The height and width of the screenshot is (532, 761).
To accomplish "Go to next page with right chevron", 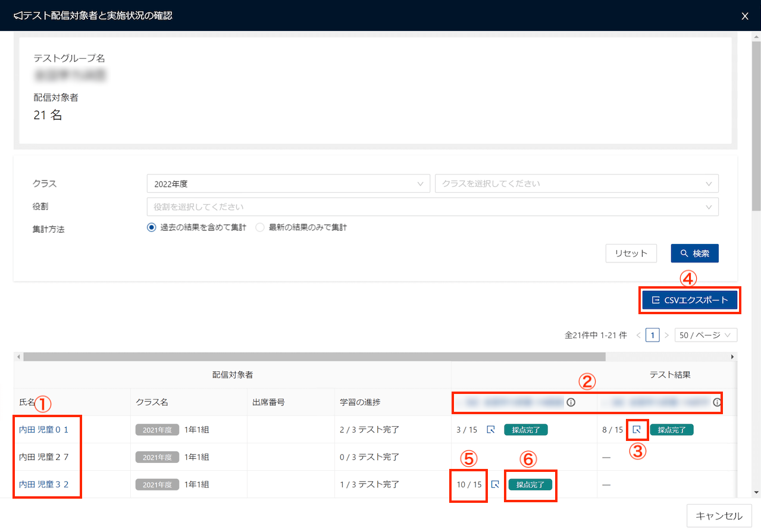I will click(x=666, y=335).
